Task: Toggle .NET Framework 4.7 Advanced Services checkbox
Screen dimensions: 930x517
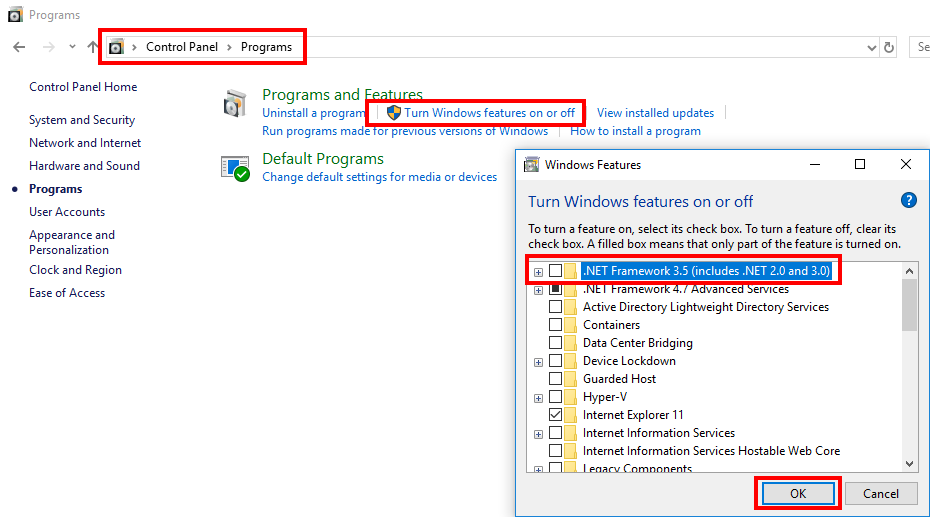Action: click(x=555, y=289)
